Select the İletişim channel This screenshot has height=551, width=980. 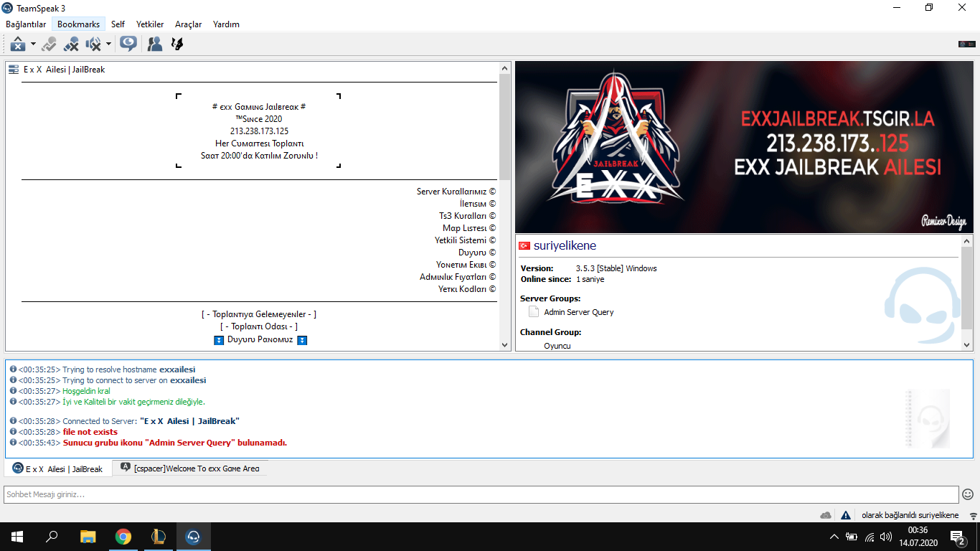coord(478,204)
